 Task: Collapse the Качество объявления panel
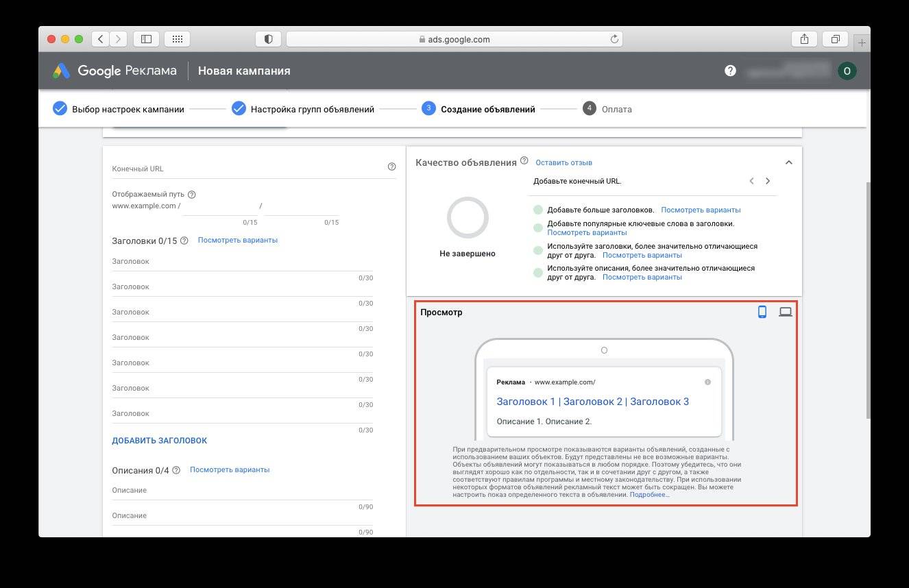[x=788, y=162]
